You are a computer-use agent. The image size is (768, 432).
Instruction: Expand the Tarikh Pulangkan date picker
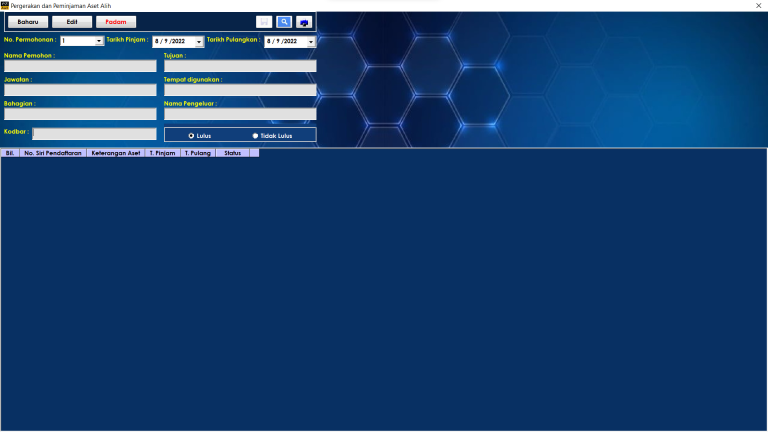coord(311,42)
